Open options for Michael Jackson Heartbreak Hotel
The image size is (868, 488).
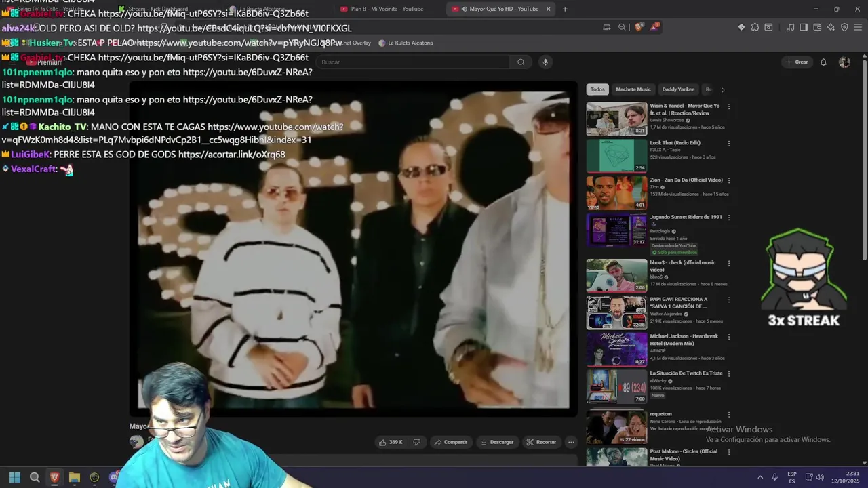click(729, 337)
